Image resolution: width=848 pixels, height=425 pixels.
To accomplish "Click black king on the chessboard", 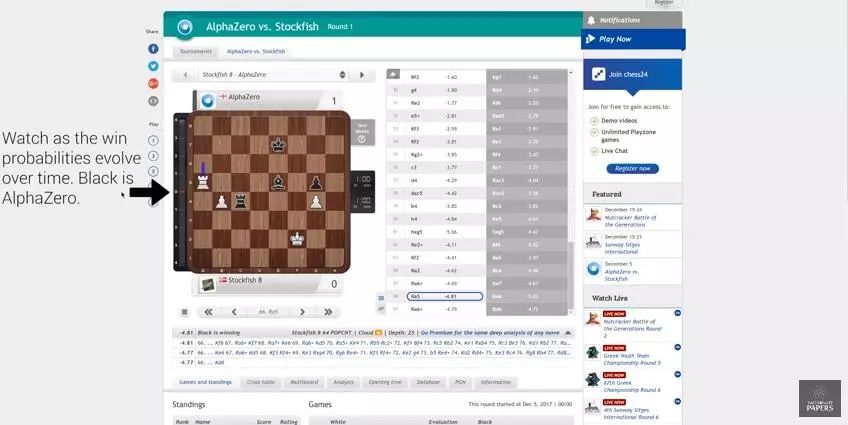I will [278, 144].
